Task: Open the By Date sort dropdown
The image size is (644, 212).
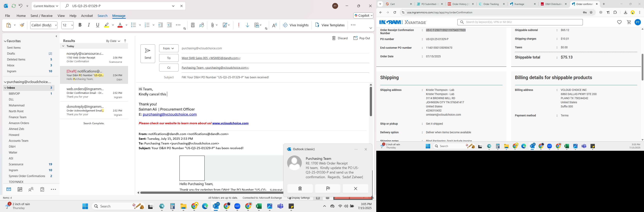Action: pyautogui.click(x=113, y=41)
